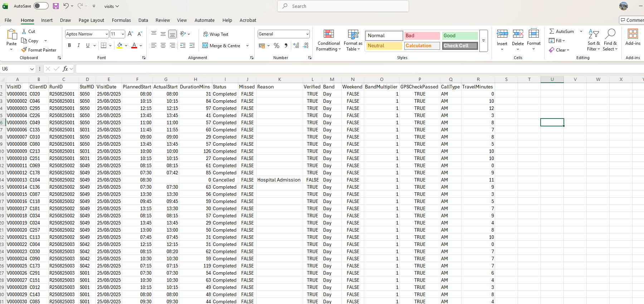Screen dimensions: 644x304
Task: Align text to the left
Action: click(x=154, y=45)
